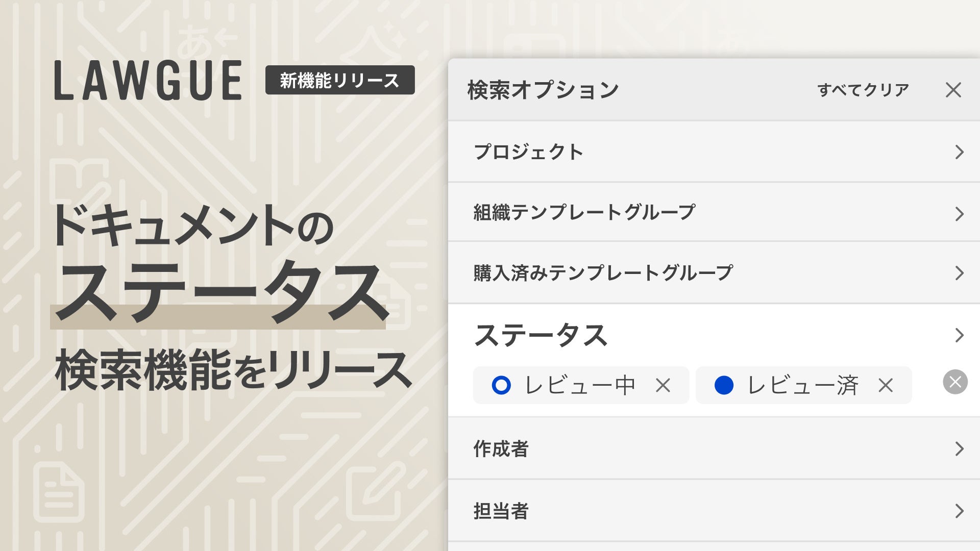Image resolution: width=980 pixels, height=551 pixels.
Task: Select the プロジェクト filter row
Action: coord(528,152)
